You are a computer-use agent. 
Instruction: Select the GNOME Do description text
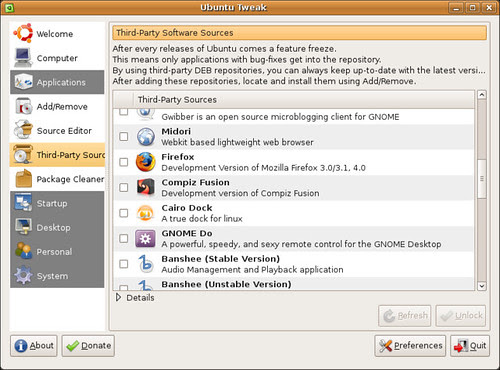click(301, 244)
